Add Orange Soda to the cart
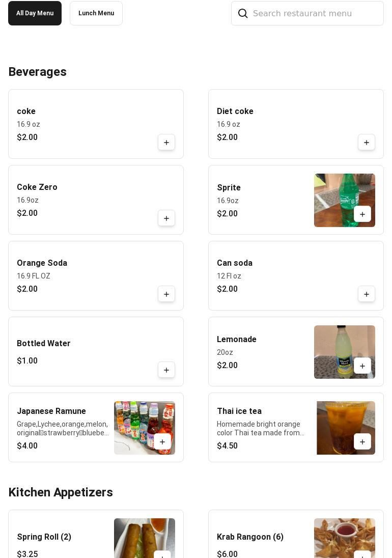Image resolution: width=392 pixels, height=558 pixels. (166, 294)
